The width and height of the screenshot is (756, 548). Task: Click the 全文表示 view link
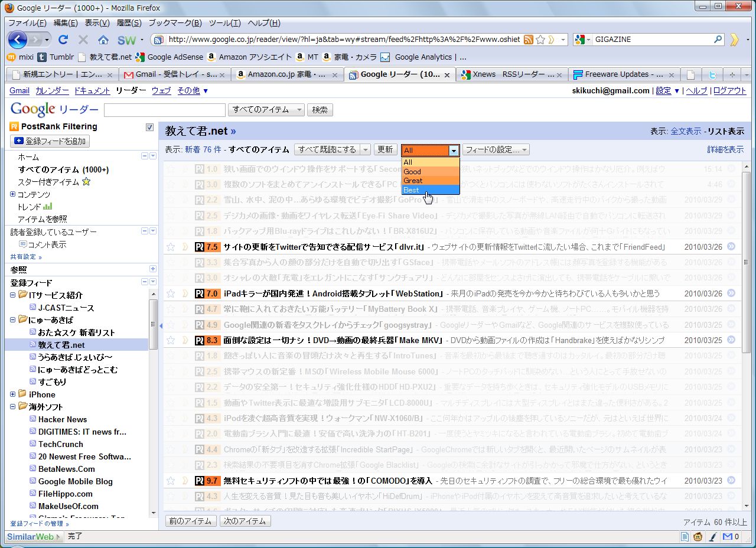(x=686, y=132)
